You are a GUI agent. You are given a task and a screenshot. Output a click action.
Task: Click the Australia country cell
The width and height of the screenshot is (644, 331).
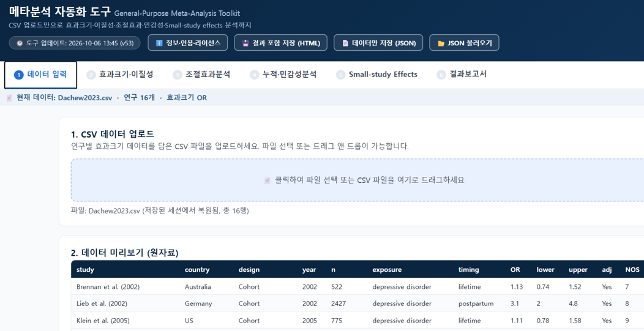(198, 287)
